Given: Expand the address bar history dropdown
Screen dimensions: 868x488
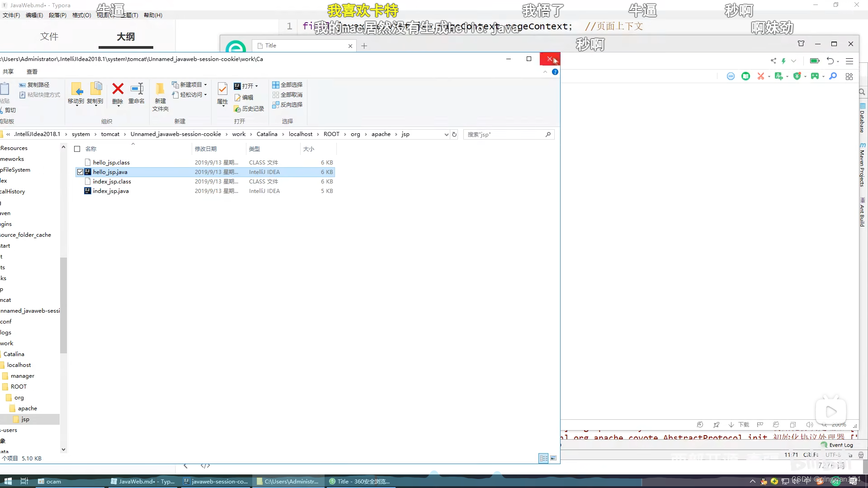Looking at the screenshot, I should [447, 134].
